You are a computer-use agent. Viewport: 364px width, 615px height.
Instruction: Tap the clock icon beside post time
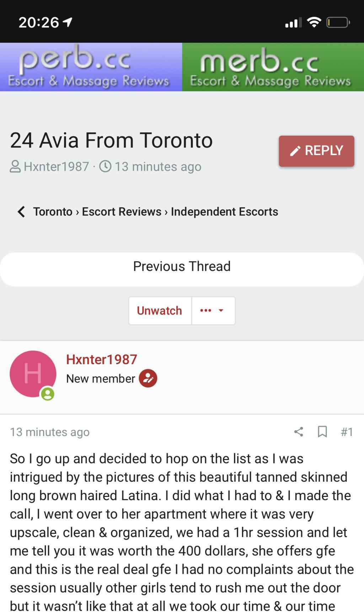click(105, 166)
